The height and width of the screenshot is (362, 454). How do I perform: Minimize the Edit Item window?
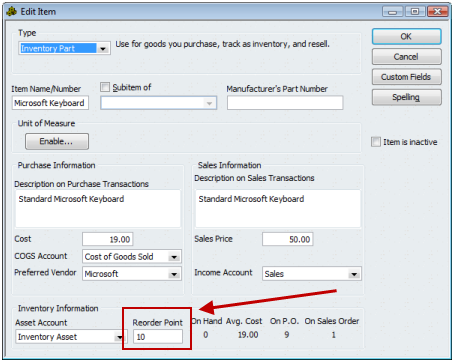click(x=392, y=12)
